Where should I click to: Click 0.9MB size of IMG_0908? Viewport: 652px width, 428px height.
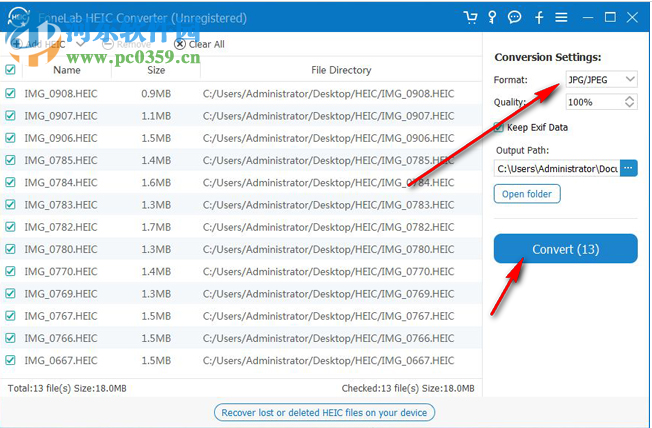(x=156, y=94)
